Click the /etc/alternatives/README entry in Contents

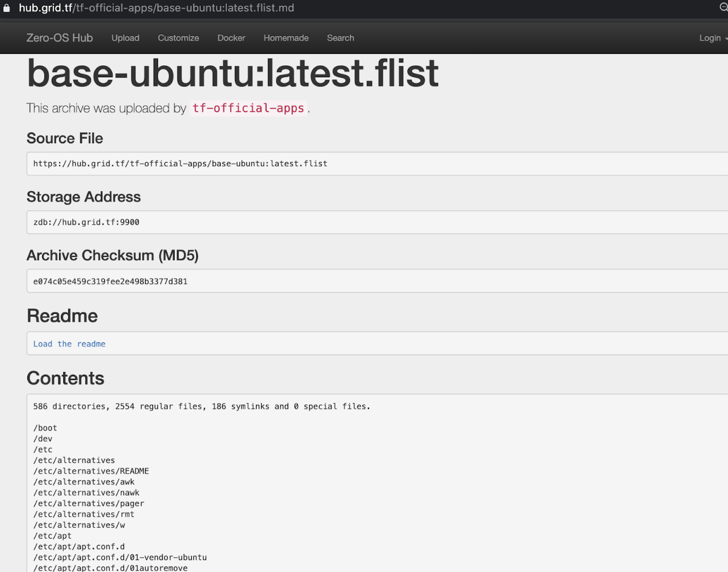[91, 471]
